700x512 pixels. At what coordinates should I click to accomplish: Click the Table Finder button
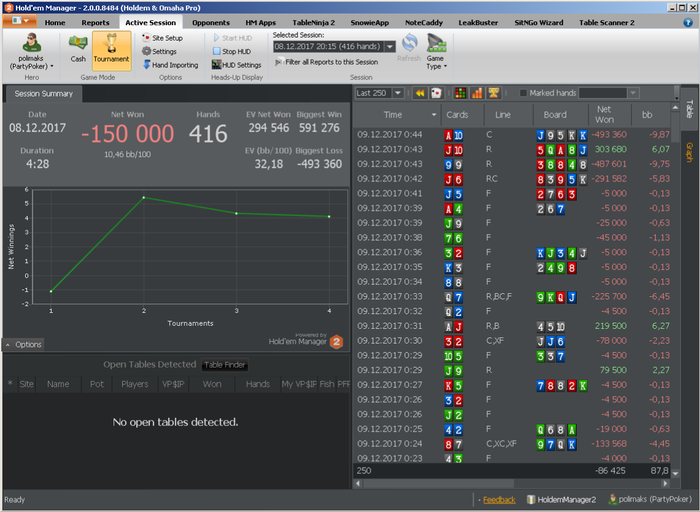(x=225, y=365)
